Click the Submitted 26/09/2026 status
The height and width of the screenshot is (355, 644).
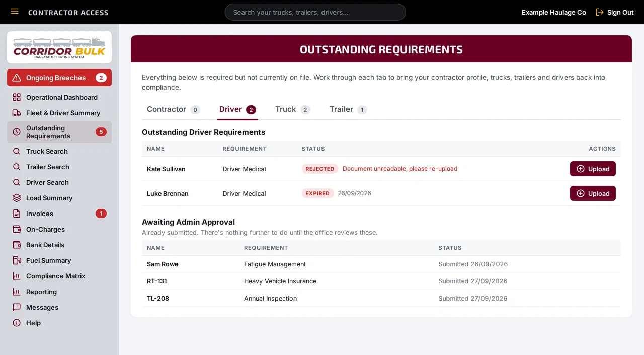(473, 264)
